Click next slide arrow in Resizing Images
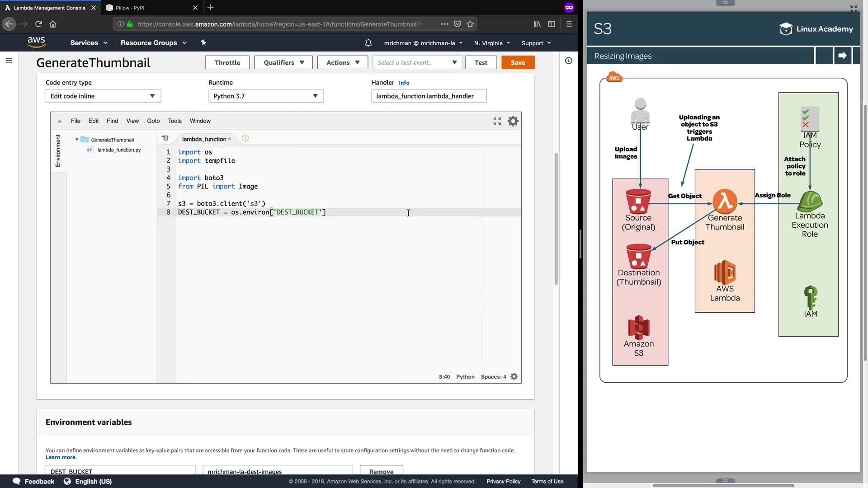Image resolution: width=868 pixels, height=488 pixels. coord(842,56)
